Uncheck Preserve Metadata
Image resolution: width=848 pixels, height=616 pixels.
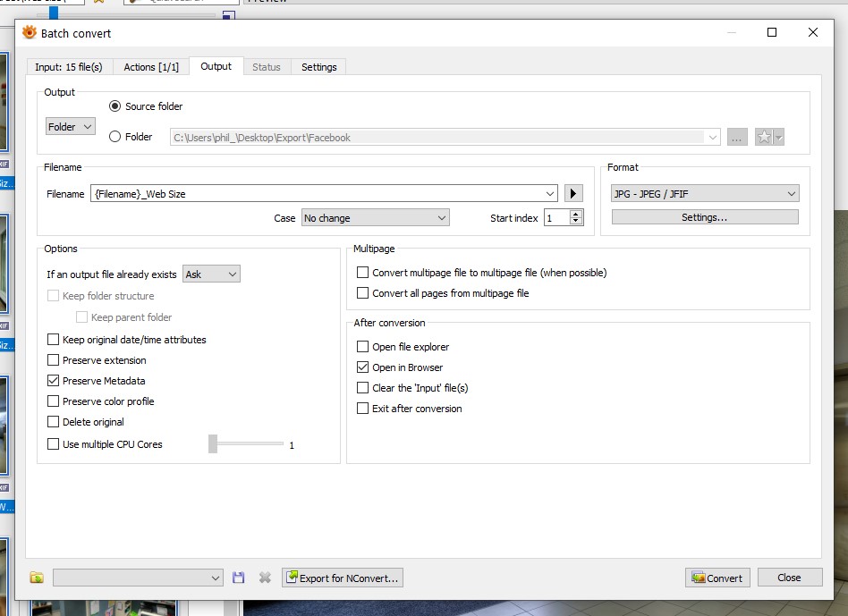pyautogui.click(x=53, y=380)
